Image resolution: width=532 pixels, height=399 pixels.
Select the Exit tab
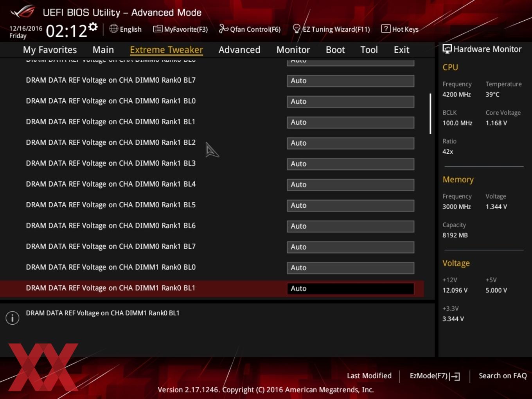coord(401,50)
